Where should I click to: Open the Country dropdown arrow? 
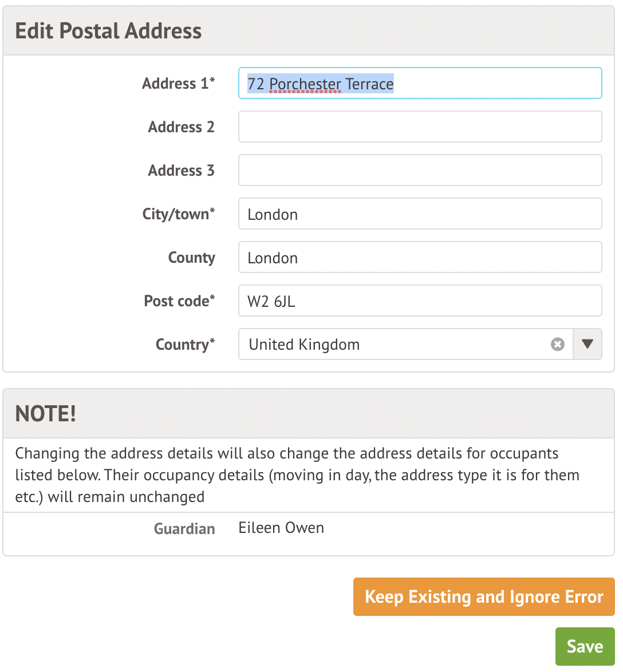tap(587, 344)
